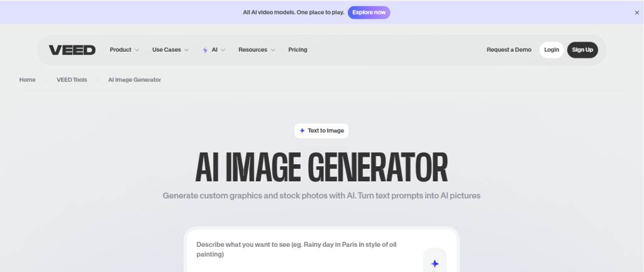Image resolution: width=644 pixels, height=272 pixels.
Task: Click the VEED logo
Action: [72, 50]
